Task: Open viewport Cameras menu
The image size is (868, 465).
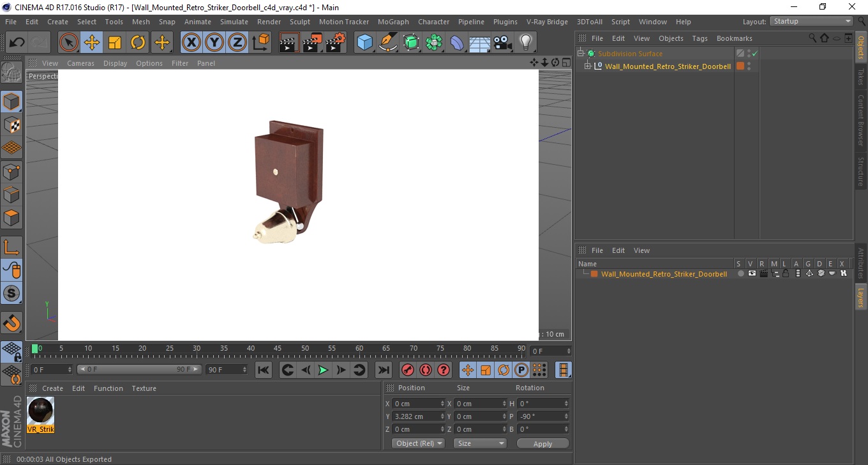Action: tap(80, 63)
